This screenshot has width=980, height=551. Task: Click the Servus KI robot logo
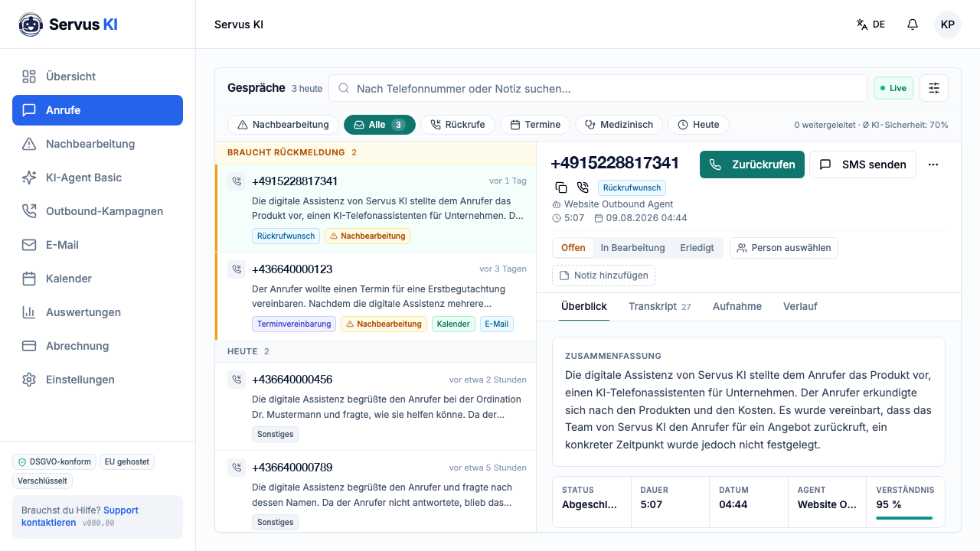(31, 24)
